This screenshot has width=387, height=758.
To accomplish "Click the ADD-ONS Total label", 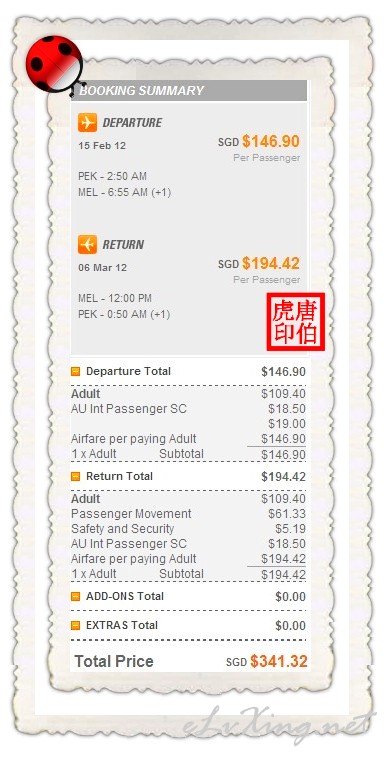I will (x=125, y=597).
